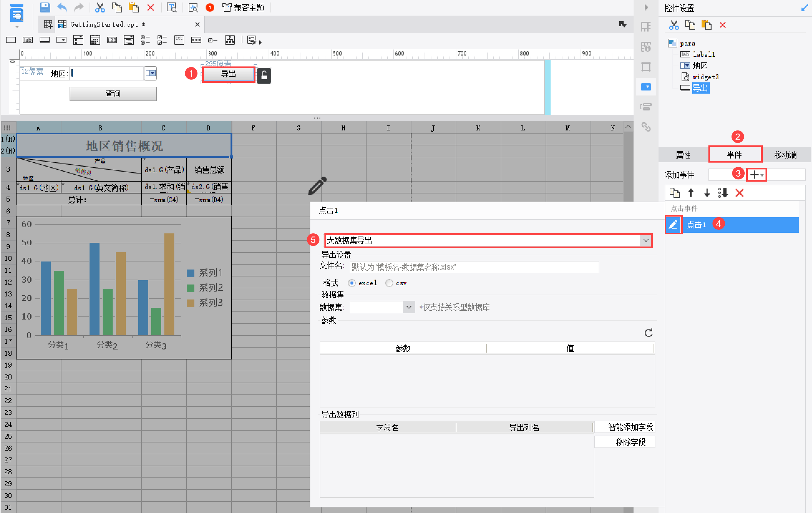The image size is (812, 513).
Task: Select the excel format radio button
Action: [x=352, y=283]
